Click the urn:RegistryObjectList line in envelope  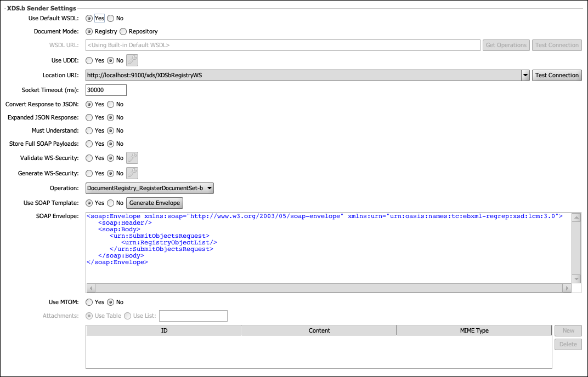point(169,242)
